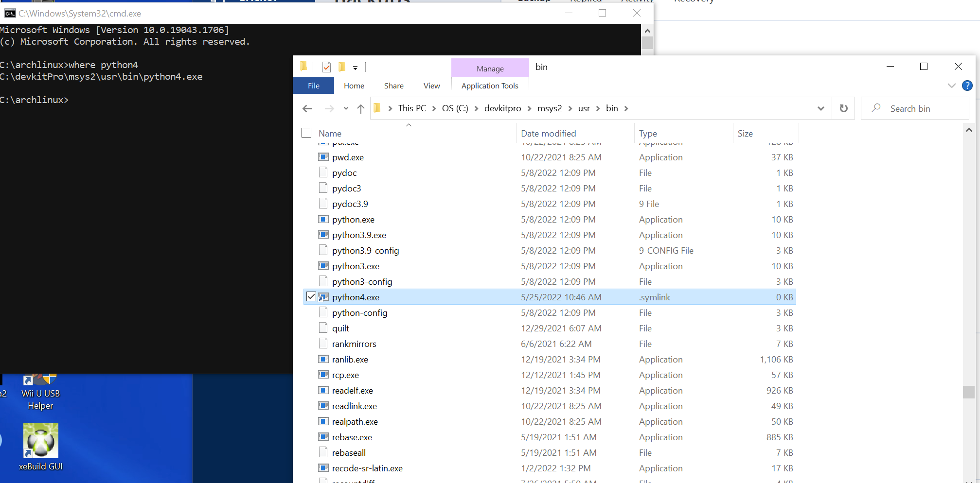
Task: Click the realpath.exe application icon
Action: [x=323, y=421]
